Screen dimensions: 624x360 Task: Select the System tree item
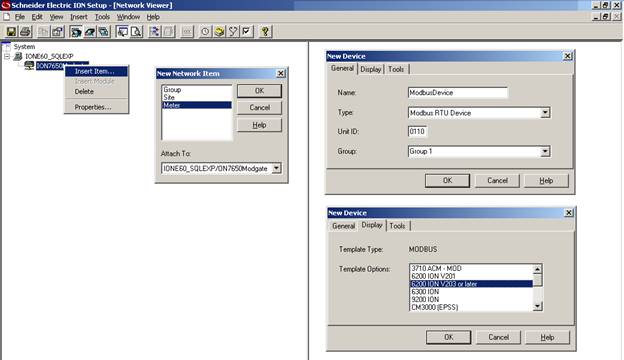coord(24,47)
